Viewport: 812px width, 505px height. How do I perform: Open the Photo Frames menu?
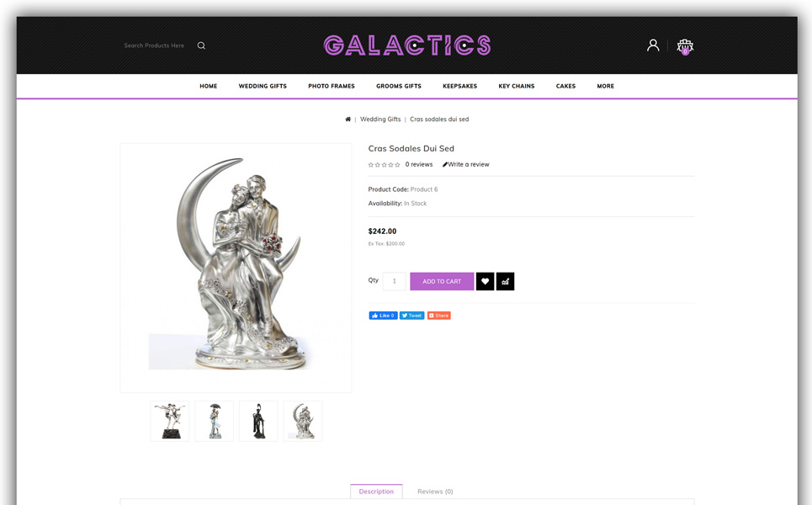332,86
